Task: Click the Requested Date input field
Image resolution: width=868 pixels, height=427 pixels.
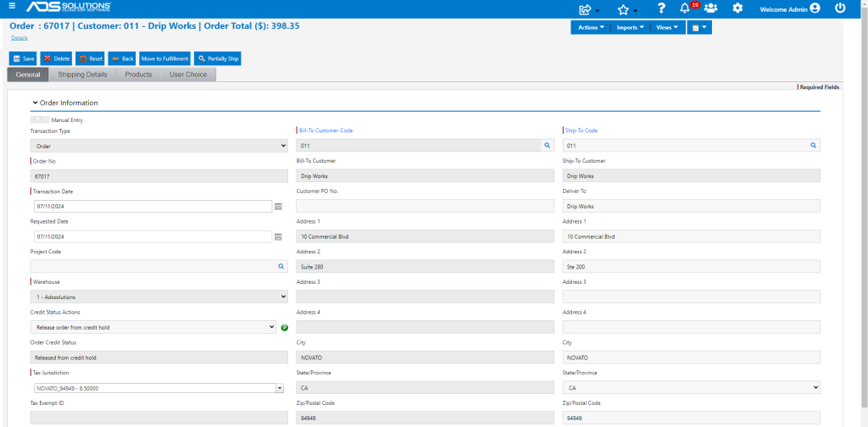Action: [153, 236]
